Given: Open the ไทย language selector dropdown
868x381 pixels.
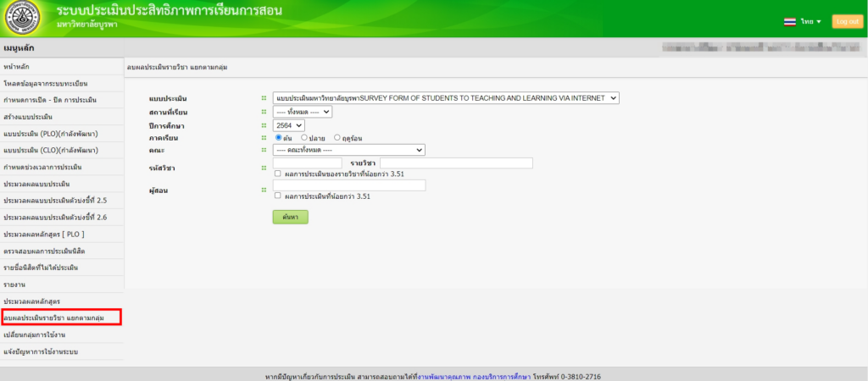Looking at the screenshot, I should click(811, 21).
